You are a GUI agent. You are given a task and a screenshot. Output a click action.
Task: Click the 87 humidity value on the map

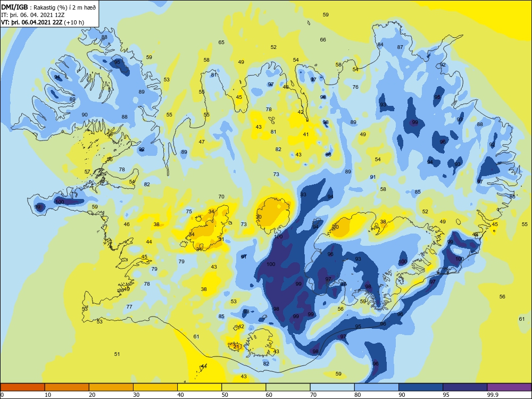coord(400,47)
